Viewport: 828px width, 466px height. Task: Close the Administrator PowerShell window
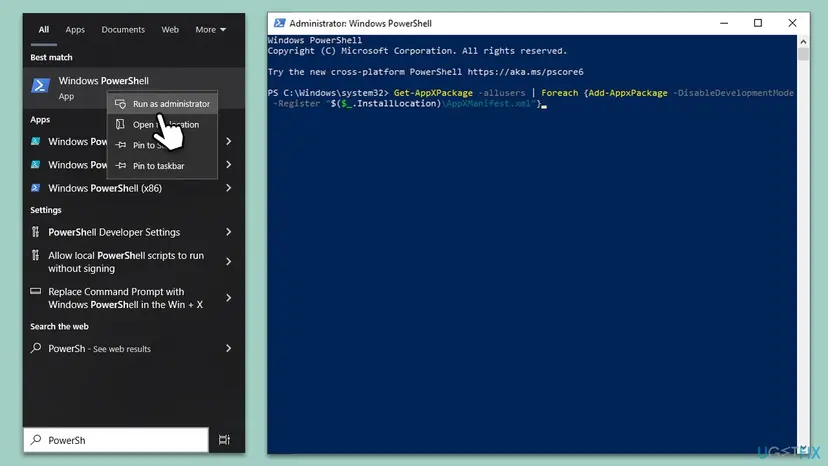click(x=792, y=23)
